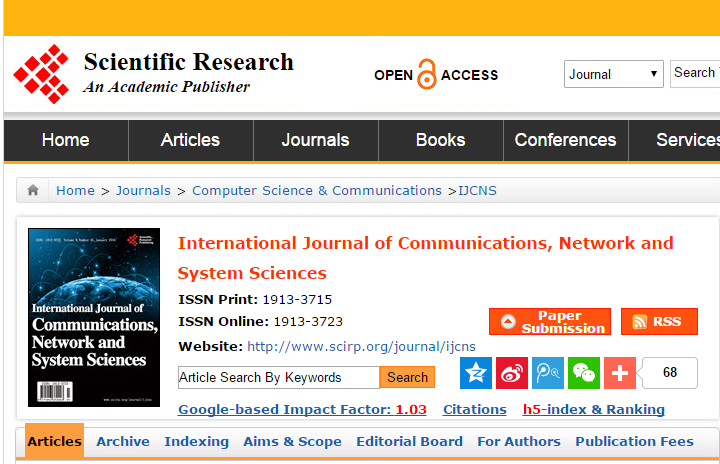
Task: Click An Academic Publisher tagline
Action: point(166,87)
